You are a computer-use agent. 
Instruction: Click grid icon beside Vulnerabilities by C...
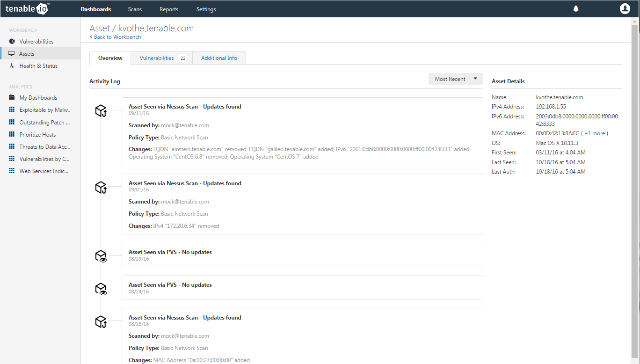12,159
